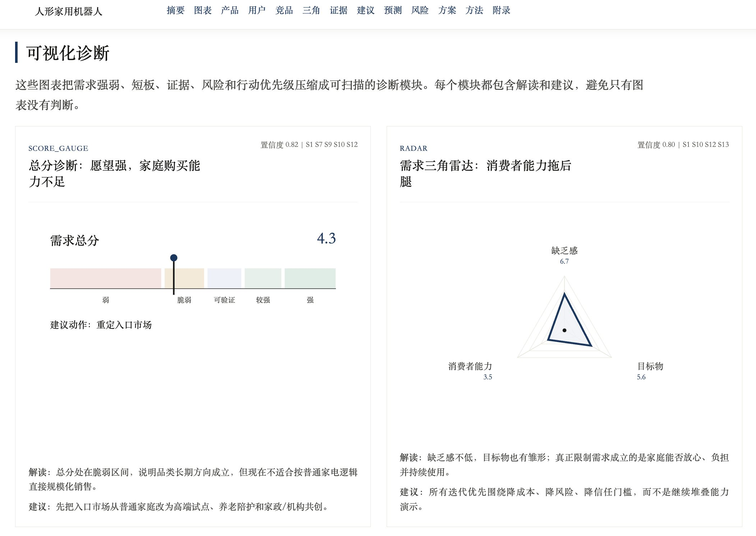Screen dimensions: 756x536
Task: Open the 摘要 navigation link
Action: pos(175,10)
